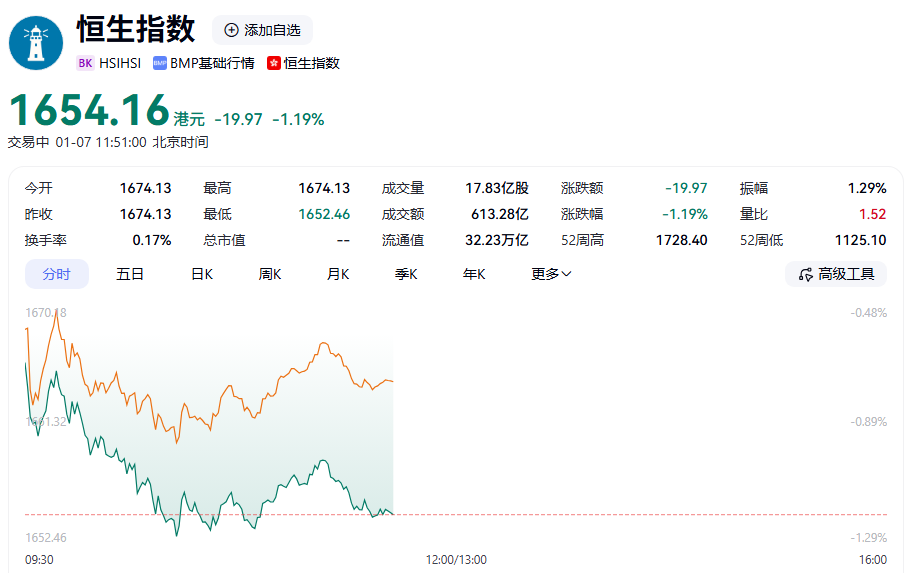Viewport: 914px width, 573px height.
Task: Switch to 五日 chart view
Action: point(130,274)
